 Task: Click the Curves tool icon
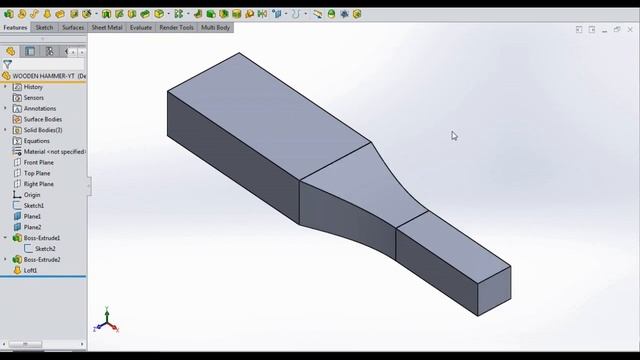(296, 14)
